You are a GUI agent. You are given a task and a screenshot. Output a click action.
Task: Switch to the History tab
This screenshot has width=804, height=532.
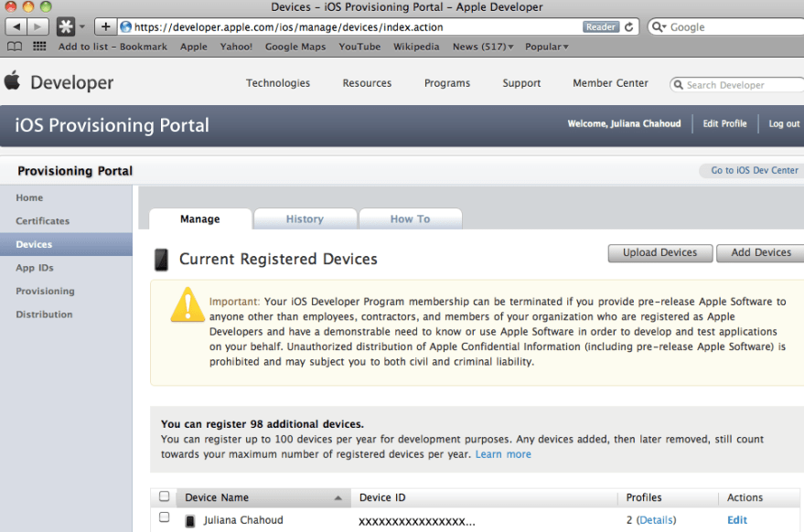click(x=305, y=219)
